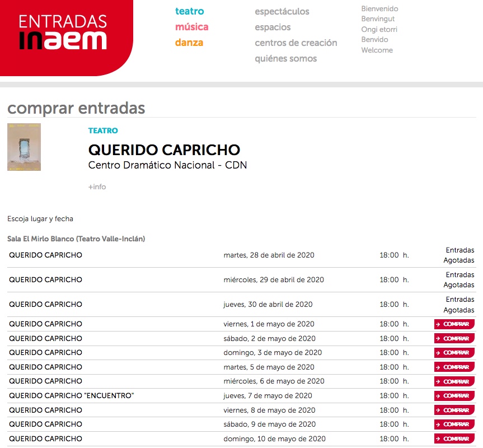Click the COMPRAR arrow icon for 7 de mayo
483x448 pixels.
(439, 395)
